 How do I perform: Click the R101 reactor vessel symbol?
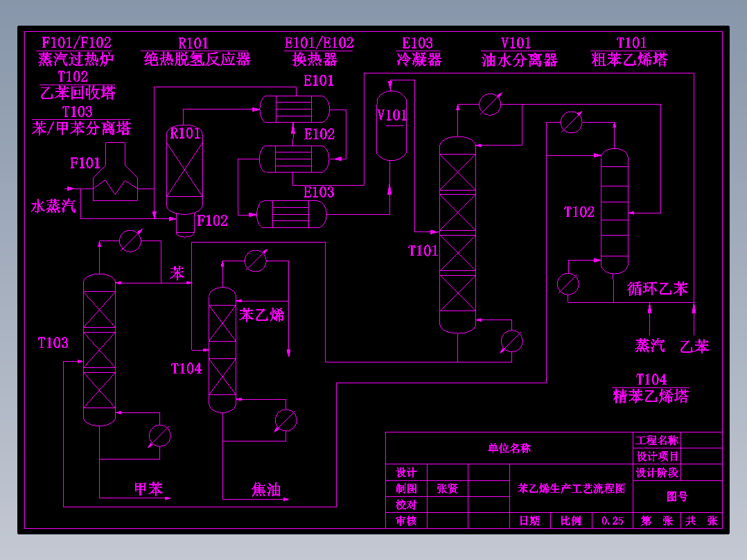click(x=184, y=170)
